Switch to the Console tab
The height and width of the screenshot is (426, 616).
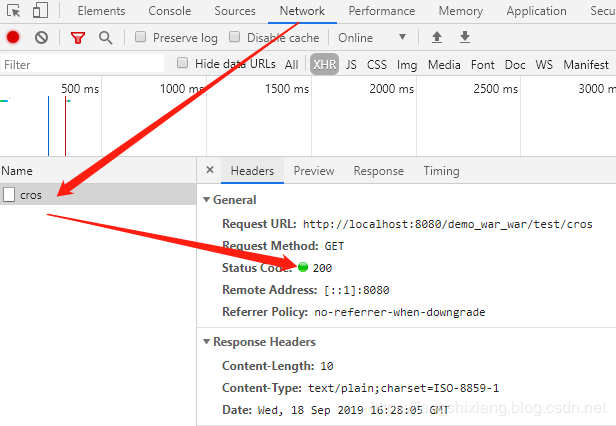click(170, 11)
